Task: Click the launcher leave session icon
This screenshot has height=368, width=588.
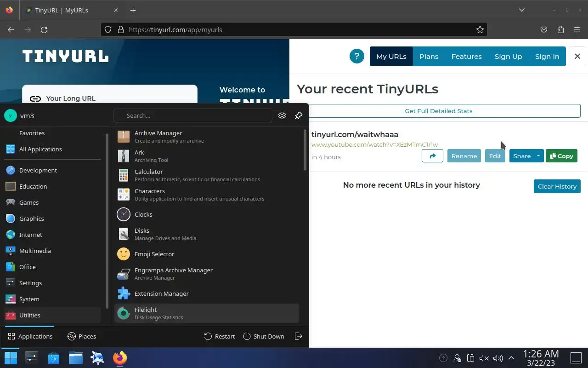Action: point(299,336)
